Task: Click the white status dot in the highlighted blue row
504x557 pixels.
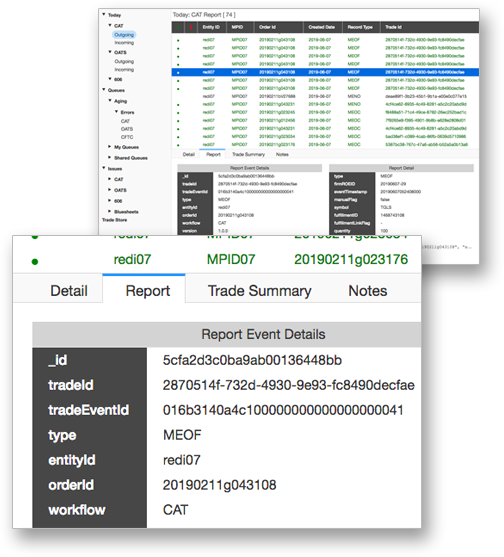Action: point(178,72)
